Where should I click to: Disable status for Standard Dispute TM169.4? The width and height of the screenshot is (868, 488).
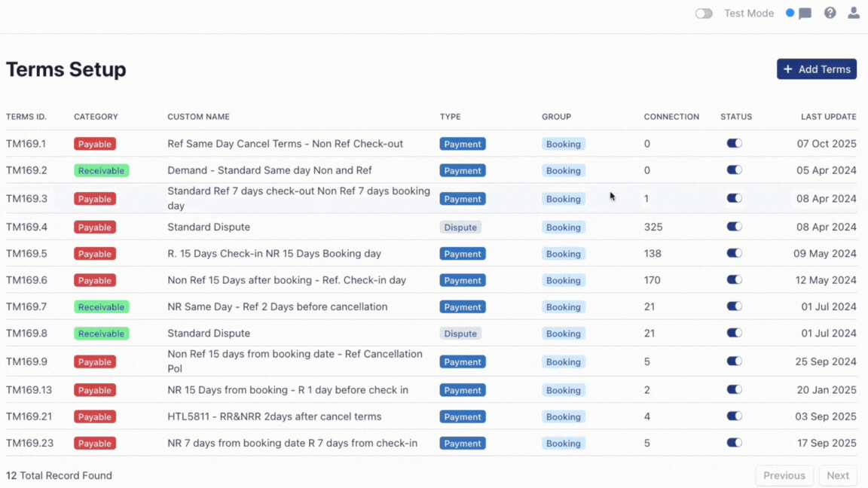point(734,227)
